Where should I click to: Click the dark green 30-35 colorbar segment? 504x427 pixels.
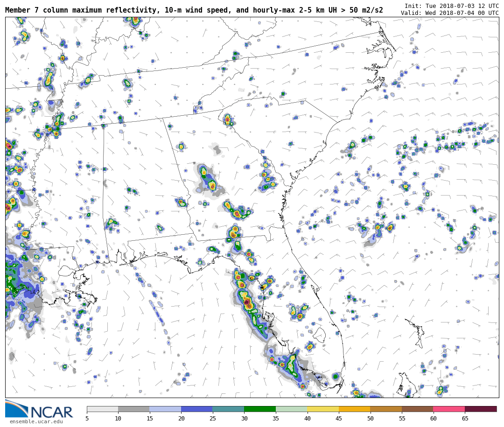(x=260, y=409)
